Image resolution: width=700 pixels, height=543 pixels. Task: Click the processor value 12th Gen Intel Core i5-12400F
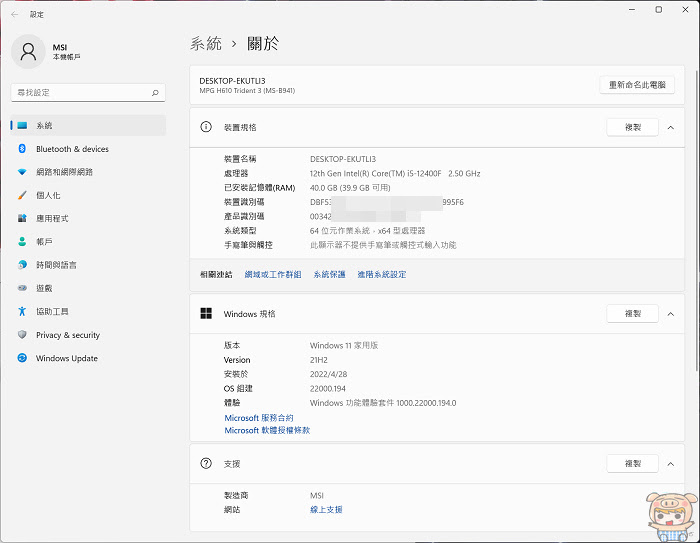[395, 173]
